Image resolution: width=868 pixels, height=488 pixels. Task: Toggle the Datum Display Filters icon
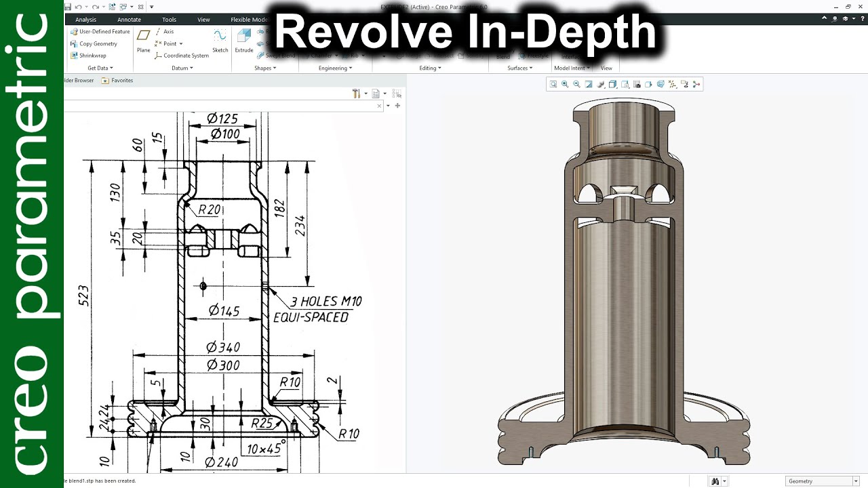pyautogui.click(x=673, y=84)
